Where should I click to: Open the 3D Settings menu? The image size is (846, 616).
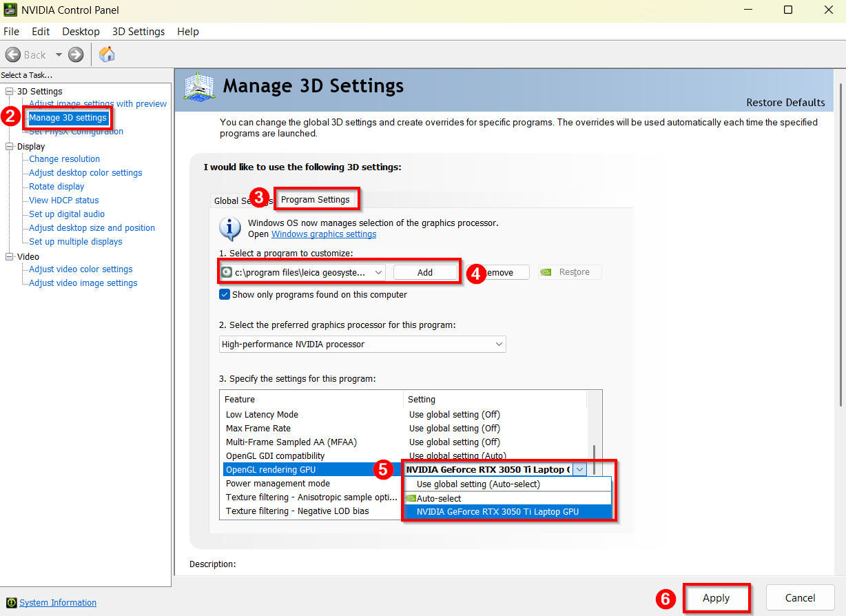tap(138, 32)
